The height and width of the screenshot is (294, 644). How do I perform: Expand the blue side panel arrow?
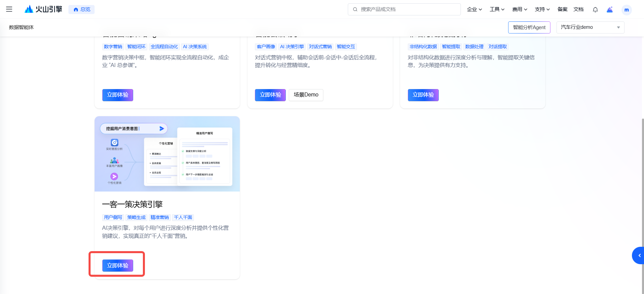[639, 255]
